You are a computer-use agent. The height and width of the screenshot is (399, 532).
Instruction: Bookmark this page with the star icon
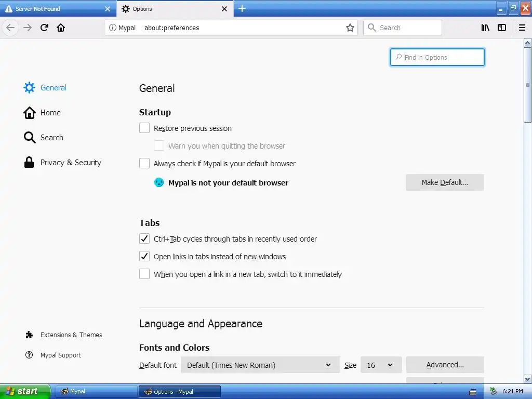350,28
